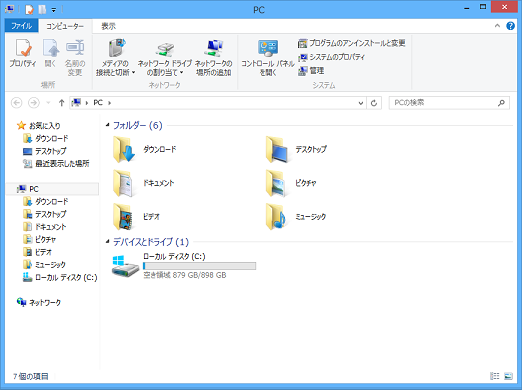522x390 pixels.
Task: Add a network location via ネットワークの場所の追加
Action: click(x=213, y=57)
